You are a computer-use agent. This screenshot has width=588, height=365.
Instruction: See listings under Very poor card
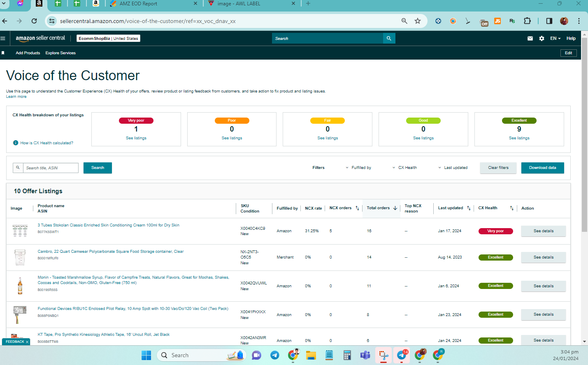[136, 138]
